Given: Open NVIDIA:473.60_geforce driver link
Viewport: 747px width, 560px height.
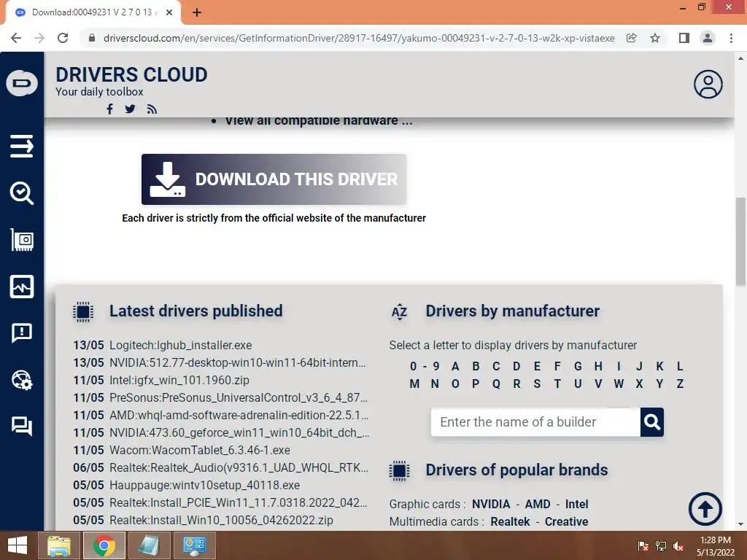Looking at the screenshot, I should [x=239, y=433].
